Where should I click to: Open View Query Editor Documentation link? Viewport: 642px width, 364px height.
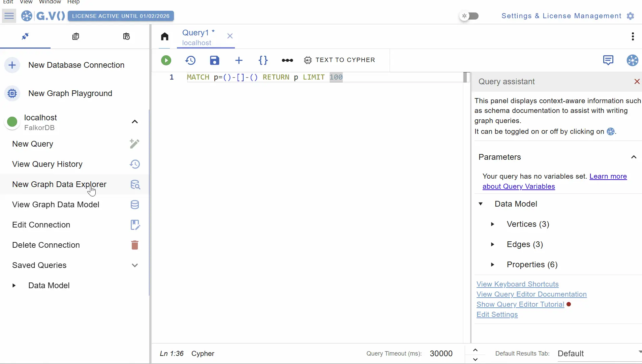[x=531, y=294]
